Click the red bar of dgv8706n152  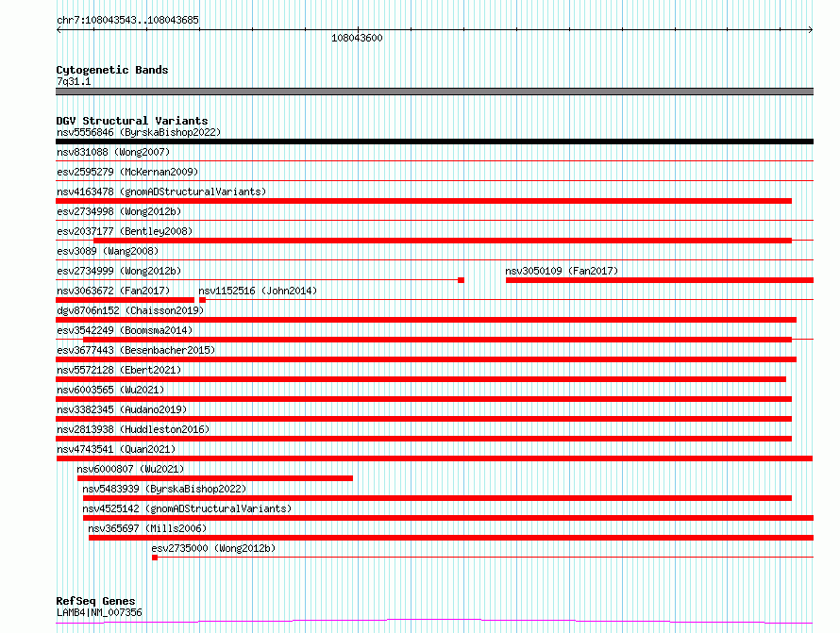pyautogui.click(x=426, y=320)
